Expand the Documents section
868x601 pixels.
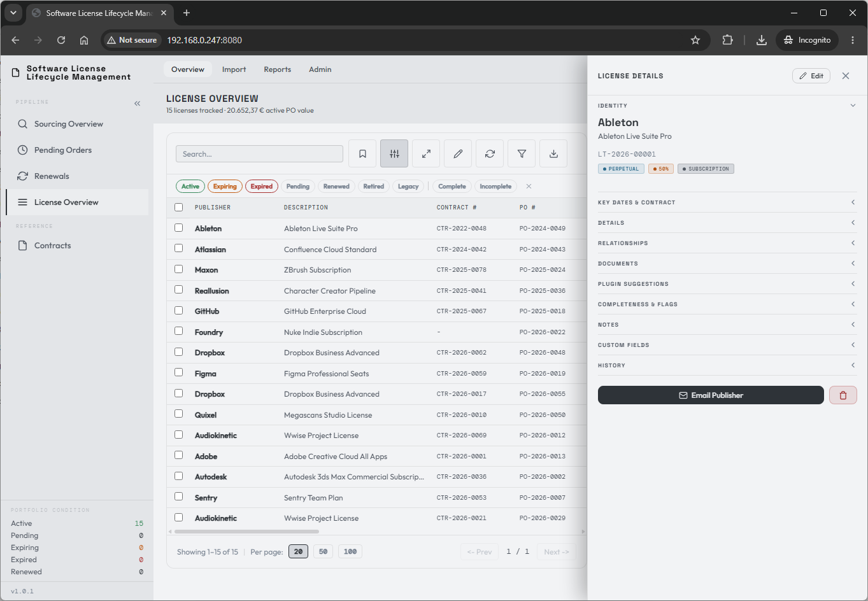click(727, 264)
